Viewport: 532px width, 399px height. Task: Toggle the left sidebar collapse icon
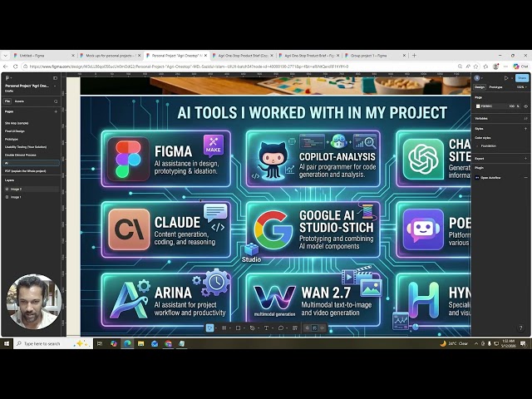(x=56, y=78)
